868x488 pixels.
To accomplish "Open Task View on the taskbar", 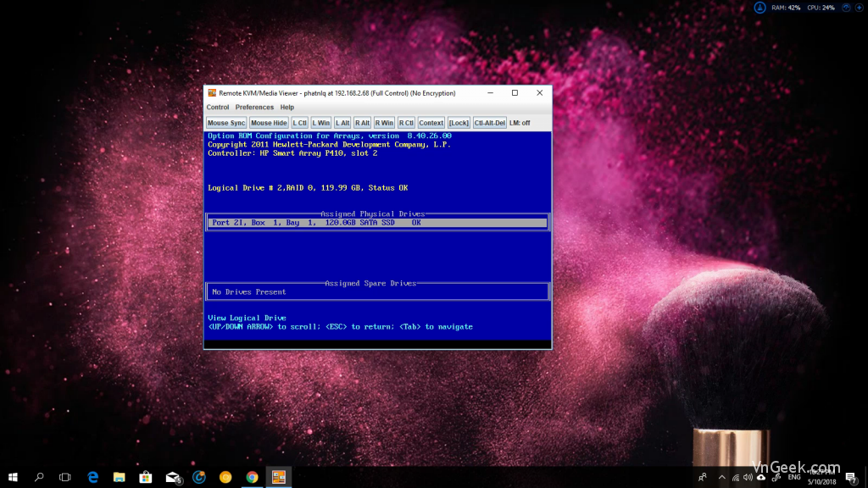I will pos(65,477).
